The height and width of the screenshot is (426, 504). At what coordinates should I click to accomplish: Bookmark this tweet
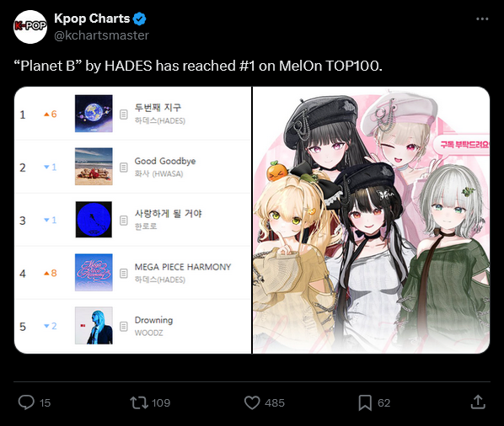365,402
